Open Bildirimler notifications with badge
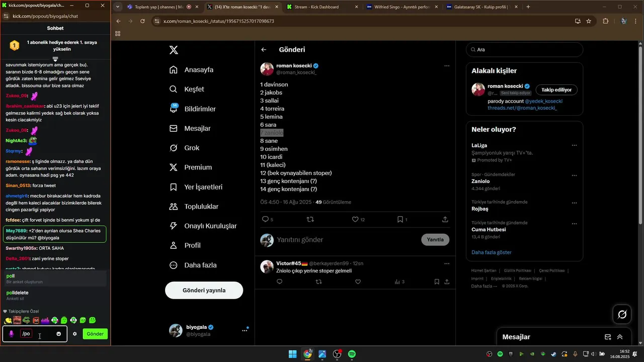 pos(193,109)
